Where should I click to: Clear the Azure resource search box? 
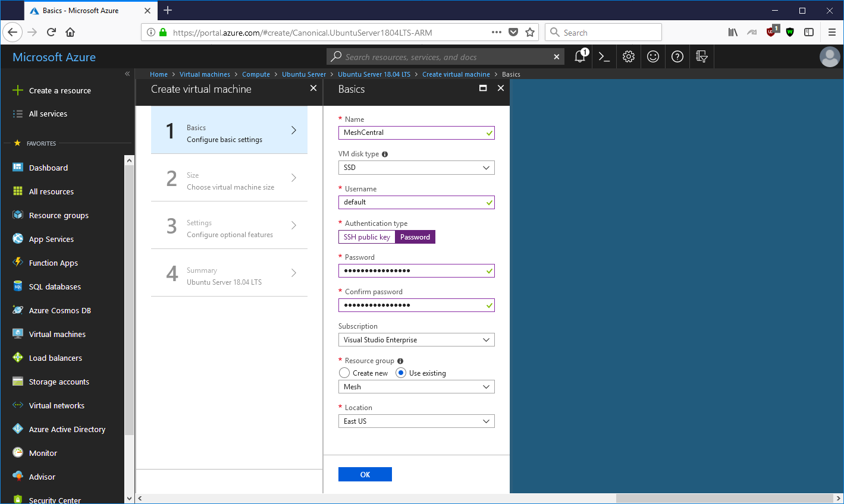click(x=557, y=57)
